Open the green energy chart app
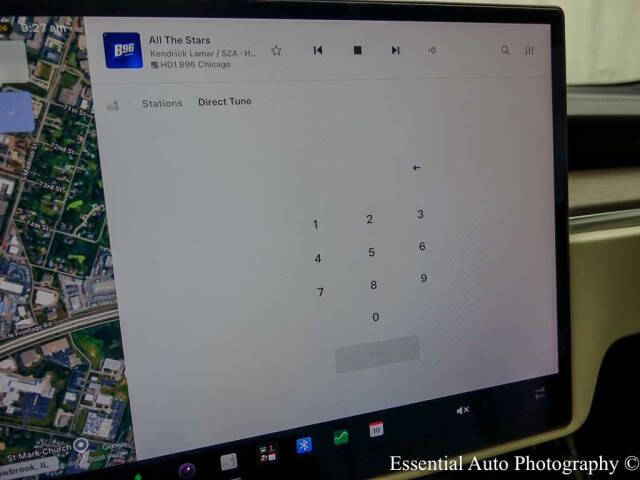The image size is (640, 480). (341, 438)
